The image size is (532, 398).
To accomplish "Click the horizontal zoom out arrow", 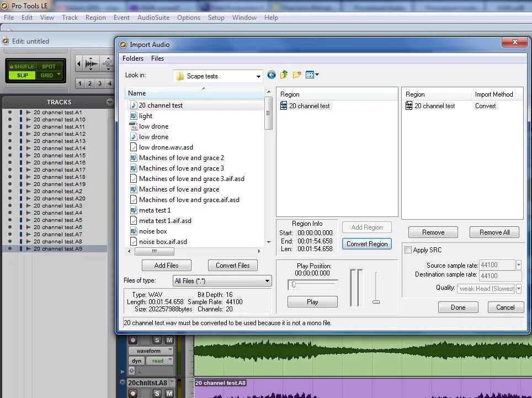I will [79, 63].
